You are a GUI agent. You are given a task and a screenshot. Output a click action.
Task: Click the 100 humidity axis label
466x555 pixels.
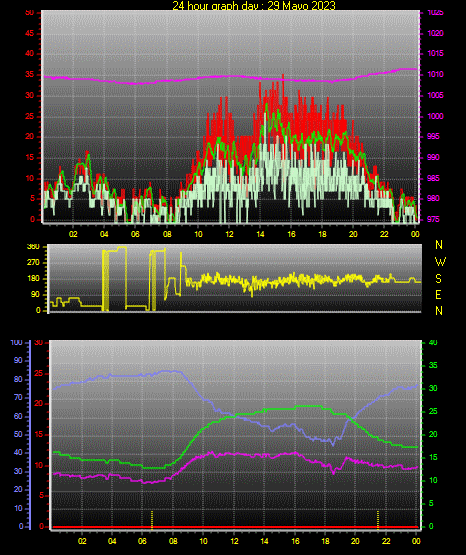point(16,342)
